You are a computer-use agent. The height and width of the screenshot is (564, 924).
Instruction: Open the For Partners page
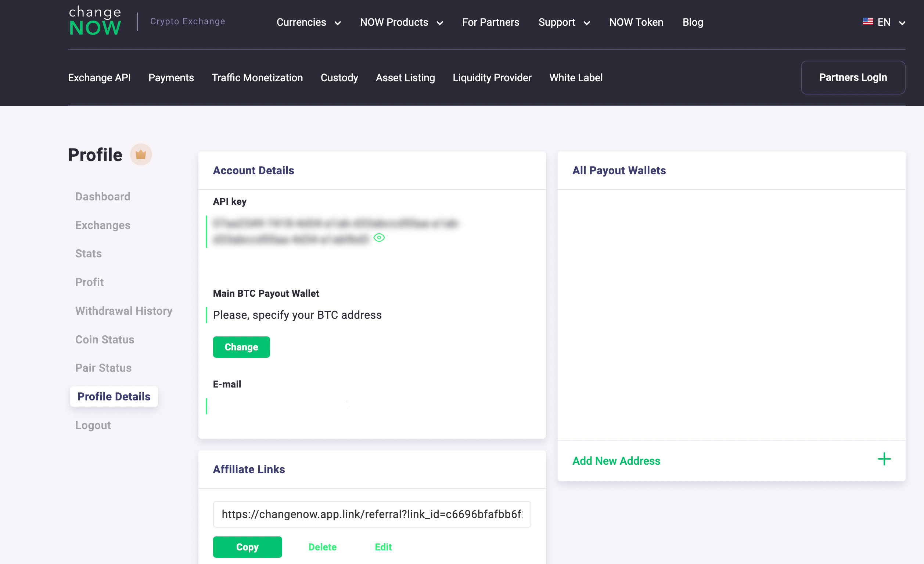[x=490, y=22]
